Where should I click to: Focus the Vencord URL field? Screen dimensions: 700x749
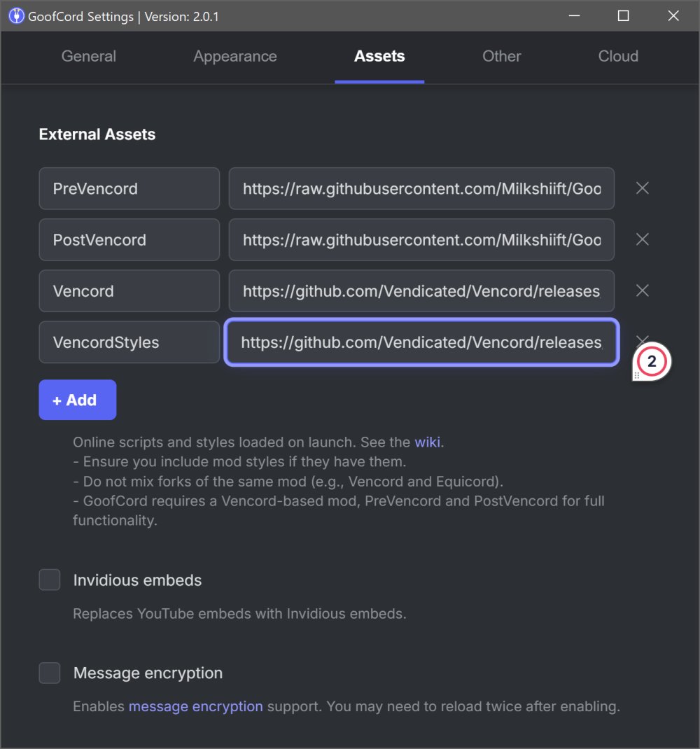tap(421, 290)
